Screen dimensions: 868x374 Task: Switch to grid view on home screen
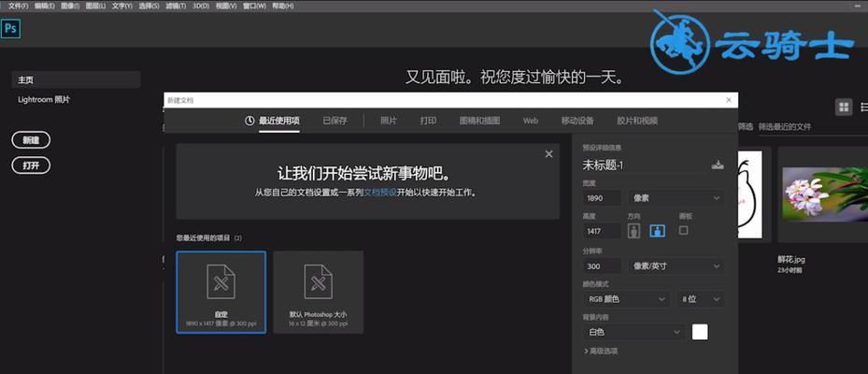pyautogui.click(x=844, y=107)
